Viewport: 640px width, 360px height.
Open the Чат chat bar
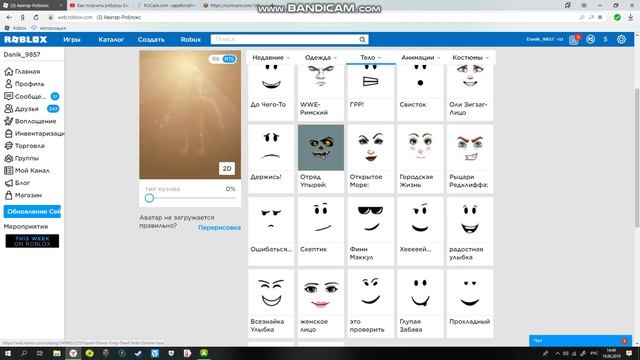click(x=580, y=340)
